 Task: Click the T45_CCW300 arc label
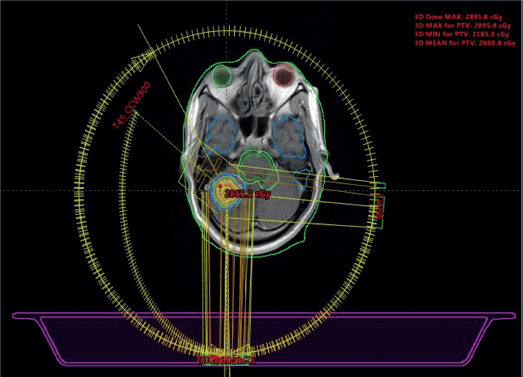[x=131, y=105]
